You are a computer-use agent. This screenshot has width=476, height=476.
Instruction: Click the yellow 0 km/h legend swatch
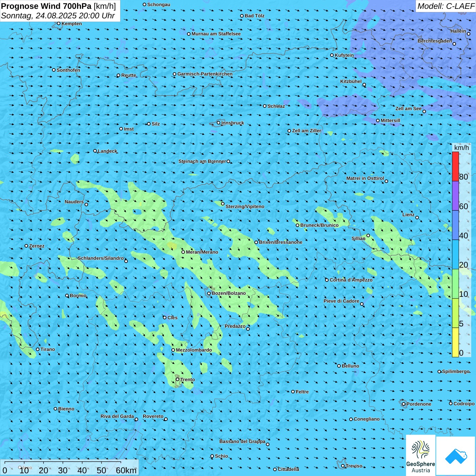coord(455,342)
